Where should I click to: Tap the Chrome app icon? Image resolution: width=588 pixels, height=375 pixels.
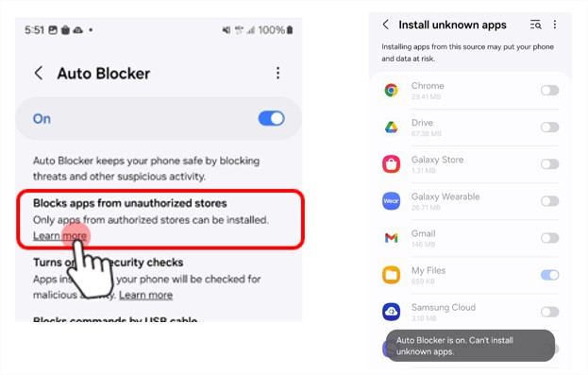pos(391,90)
